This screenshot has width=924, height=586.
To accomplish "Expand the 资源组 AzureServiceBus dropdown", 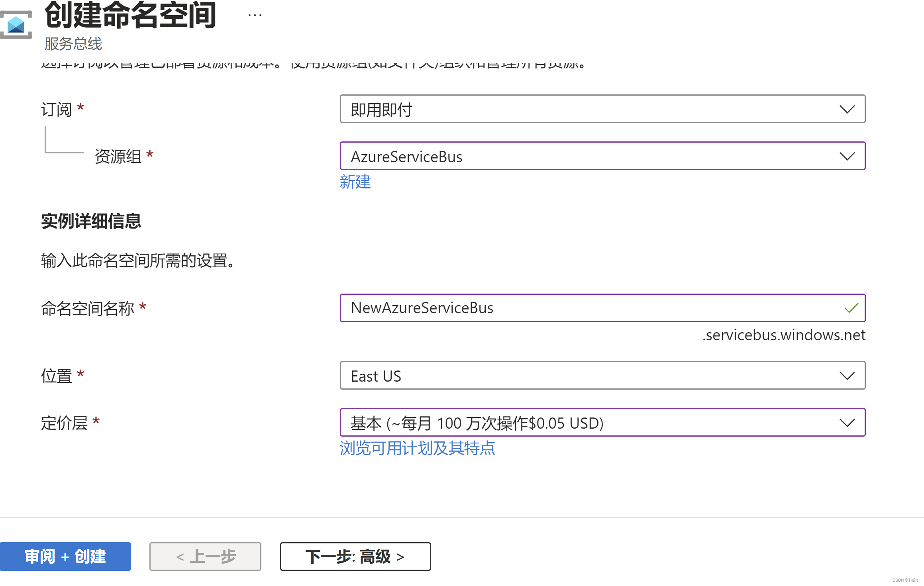I will 602,156.
